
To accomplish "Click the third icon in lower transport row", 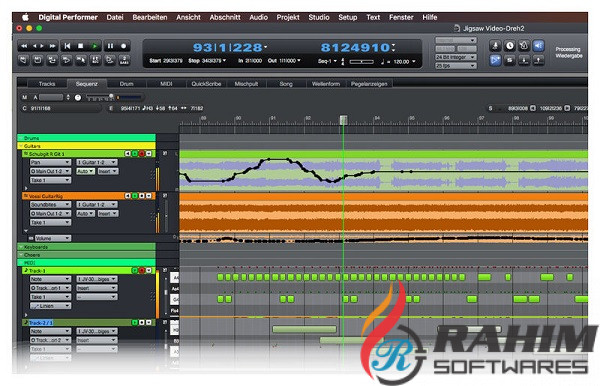I will [x=52, y=60].
